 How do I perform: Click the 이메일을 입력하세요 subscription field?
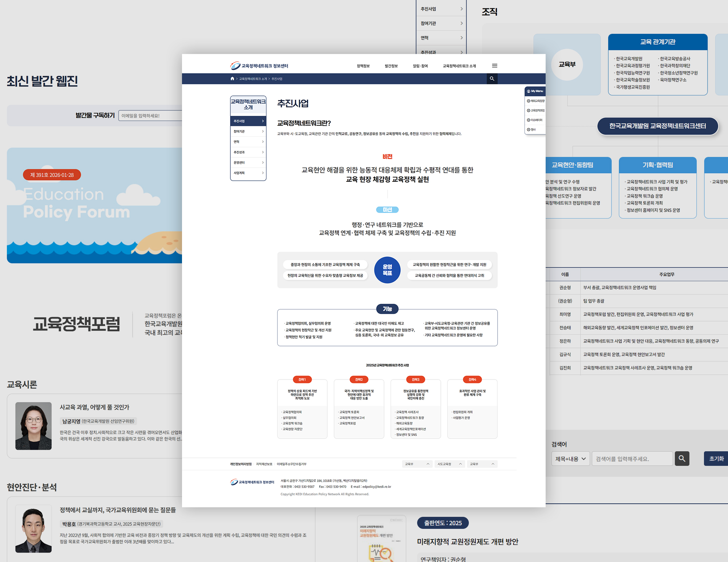(150, 116)
